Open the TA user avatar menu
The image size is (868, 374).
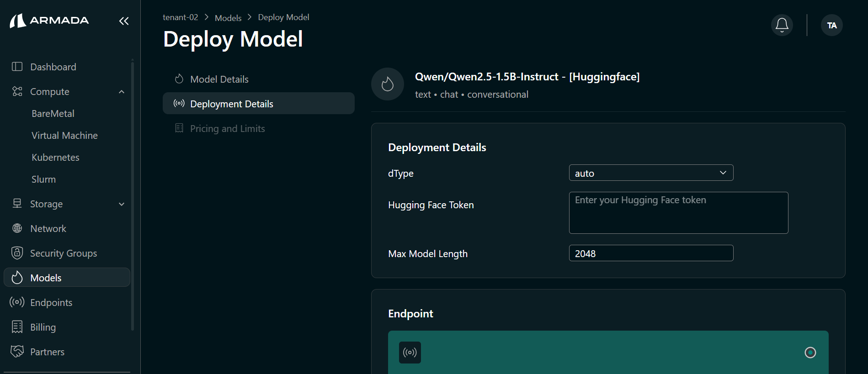coord(832,25)
